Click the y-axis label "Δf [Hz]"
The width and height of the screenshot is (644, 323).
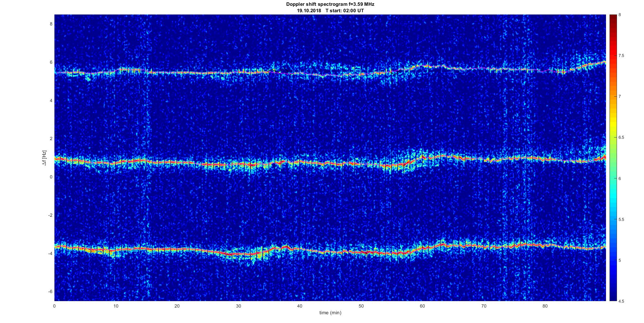click(x=44, y=158)
